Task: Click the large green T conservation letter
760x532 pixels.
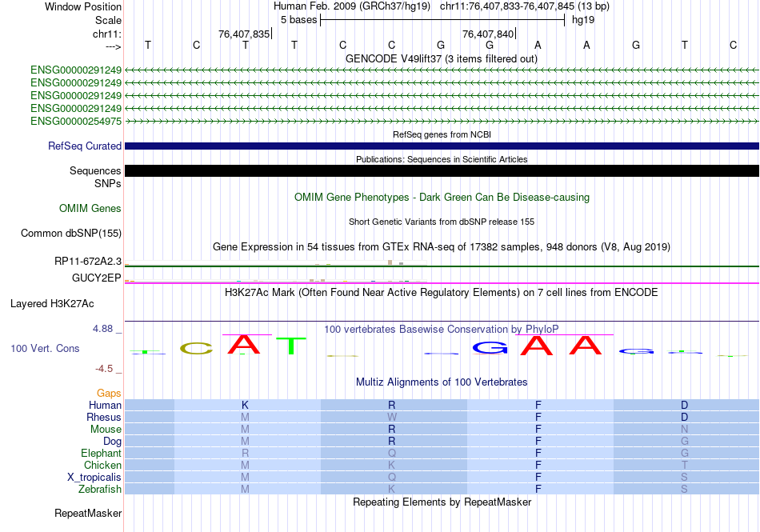Action: pyautogui.click(x=291, y=346)
